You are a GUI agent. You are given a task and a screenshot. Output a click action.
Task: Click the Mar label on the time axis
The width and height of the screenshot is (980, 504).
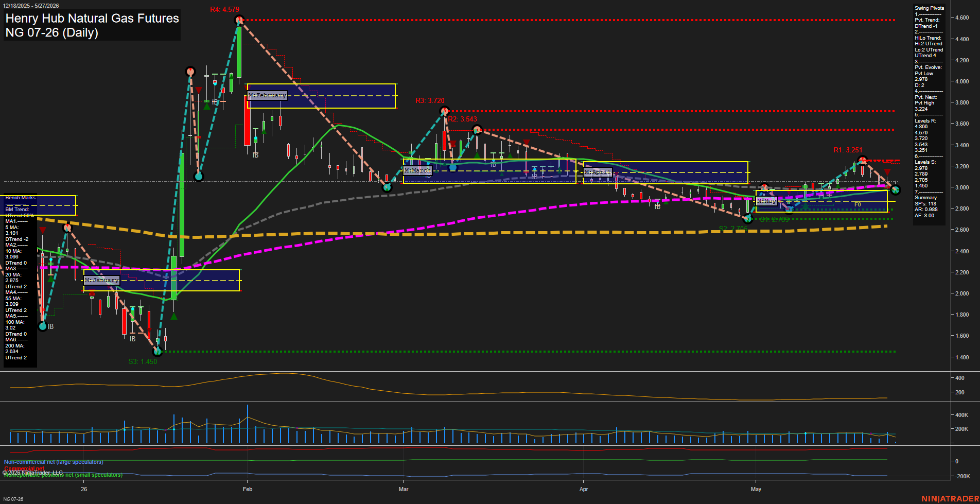point(404,489)
